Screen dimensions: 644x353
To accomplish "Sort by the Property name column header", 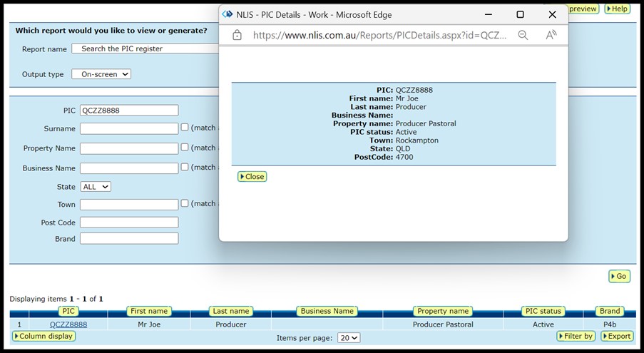I will [443, 311].
